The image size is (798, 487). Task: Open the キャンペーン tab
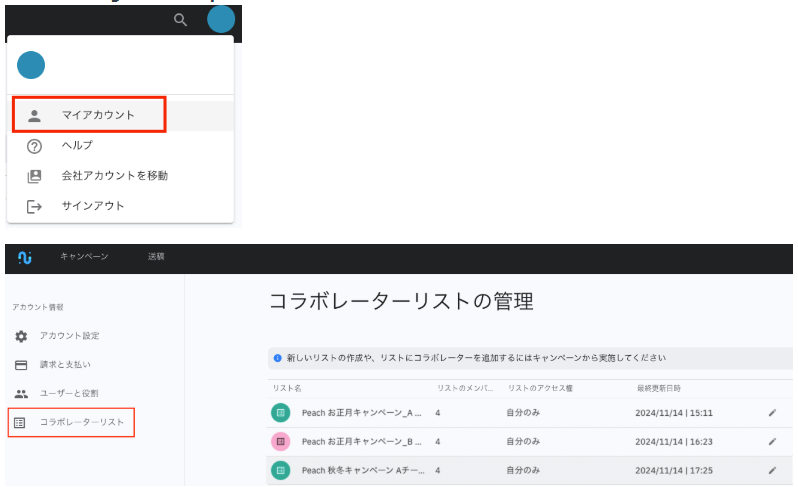coord(84,258)
